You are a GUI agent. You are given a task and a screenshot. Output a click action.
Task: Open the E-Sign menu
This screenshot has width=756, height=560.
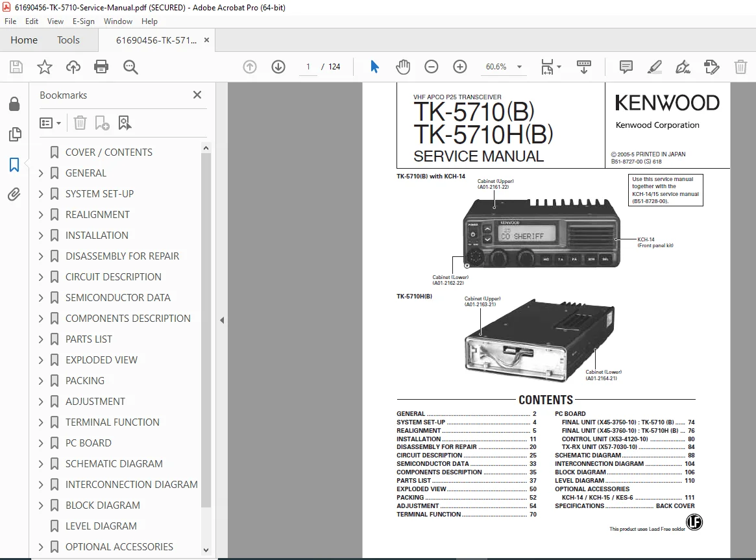point(84,21)
